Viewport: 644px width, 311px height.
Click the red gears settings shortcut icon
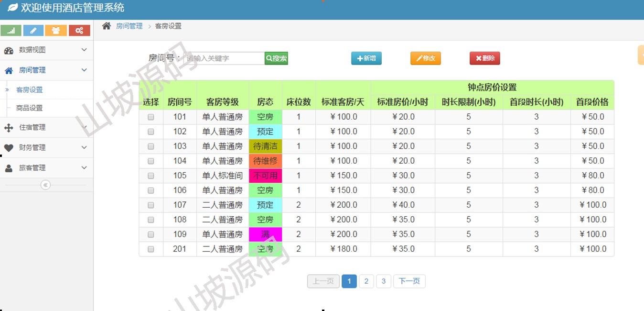(79, 31)
